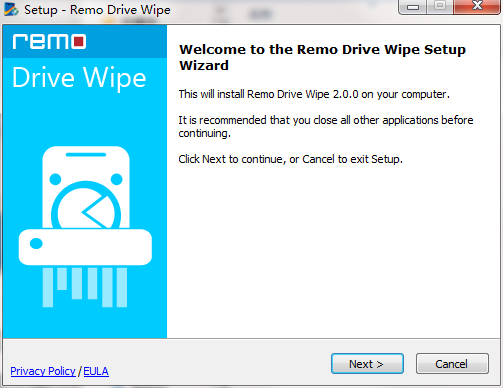Click the "Drive Wipe" banner title

point(79,78)
